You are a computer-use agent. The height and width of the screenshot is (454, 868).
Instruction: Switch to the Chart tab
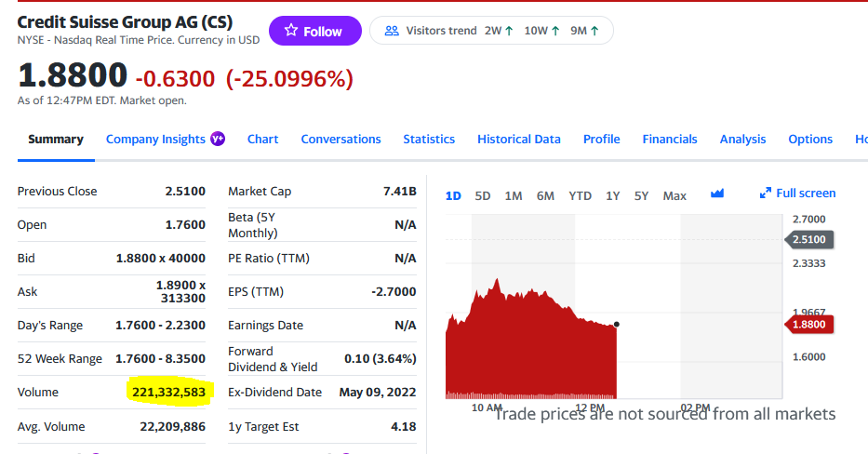click(x=263, y=140)
